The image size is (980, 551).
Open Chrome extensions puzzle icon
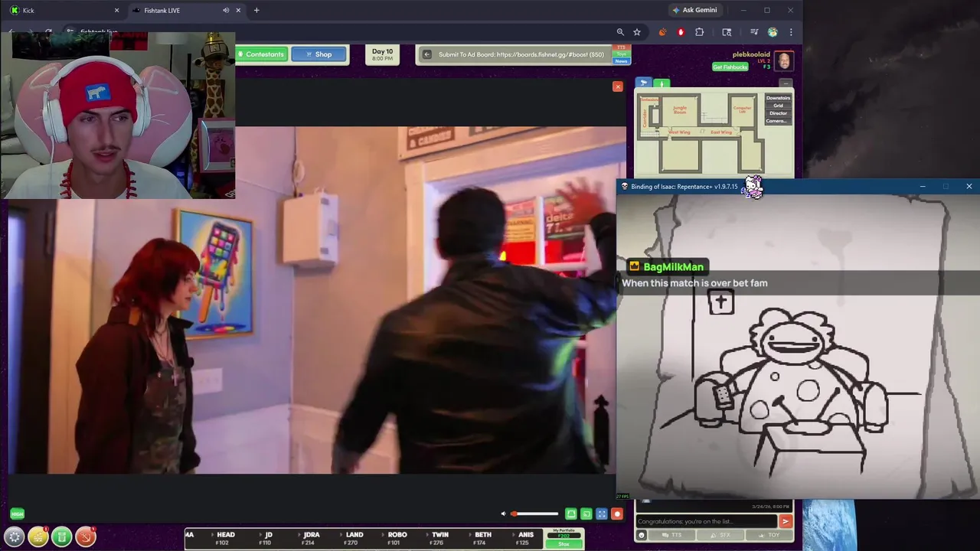pyautogui.click(x=699, y=32)
